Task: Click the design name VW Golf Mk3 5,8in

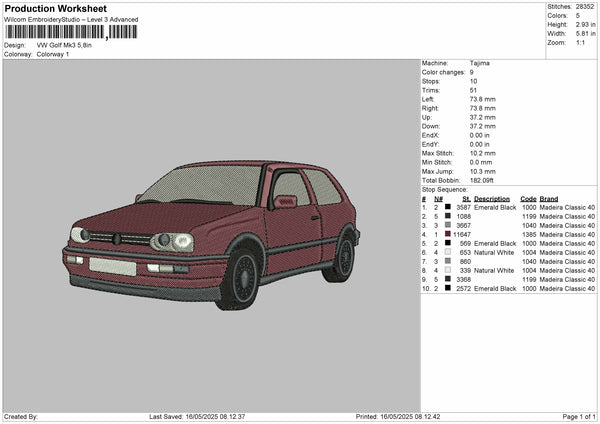Action: click(64, 45)
